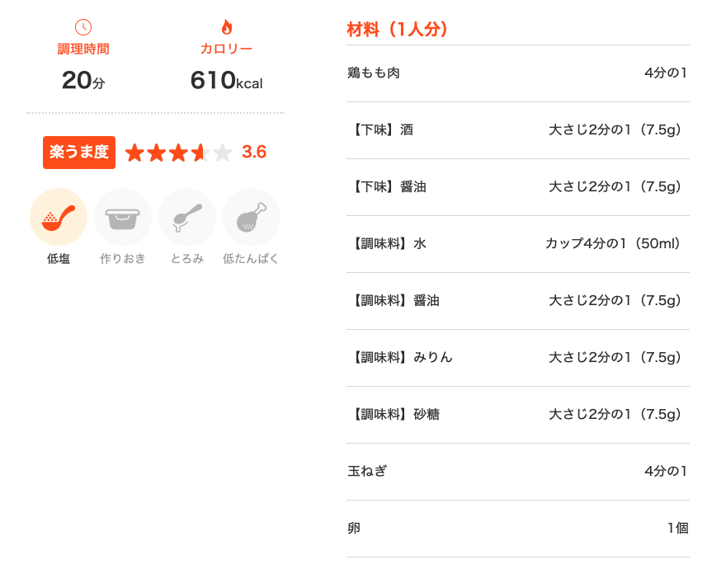Click the 楽うま度 orange badge
The height and width of the screenshot is (588, 726).
79,153
